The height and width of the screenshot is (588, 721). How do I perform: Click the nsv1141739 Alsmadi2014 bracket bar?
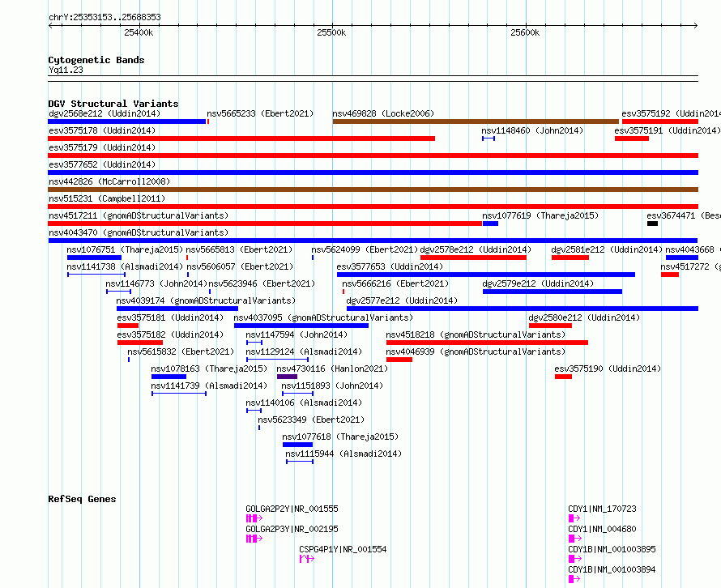pyautogui.click(x=179, y=394)
